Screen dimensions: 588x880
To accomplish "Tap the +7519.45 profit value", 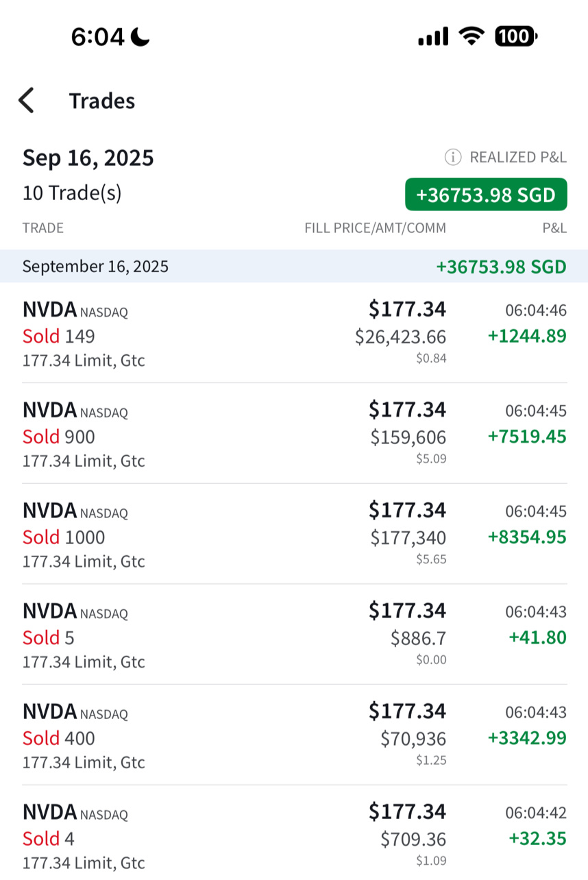I will (527, 437).
